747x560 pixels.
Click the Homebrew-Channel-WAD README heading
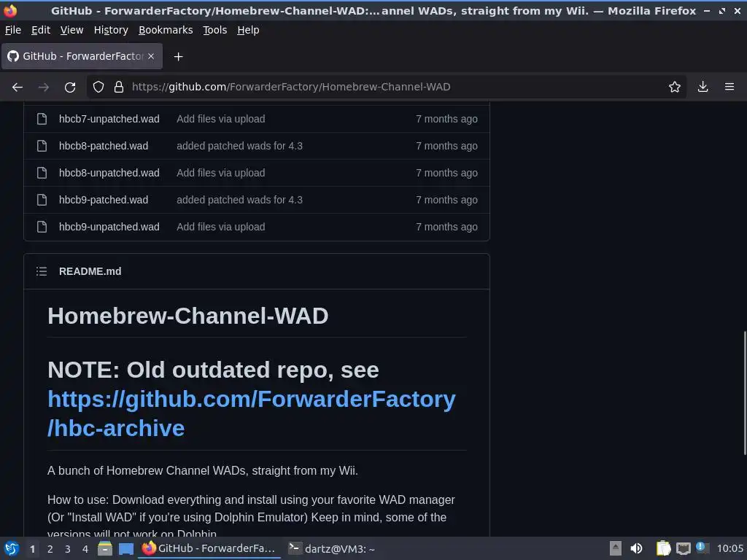(187, 316)
